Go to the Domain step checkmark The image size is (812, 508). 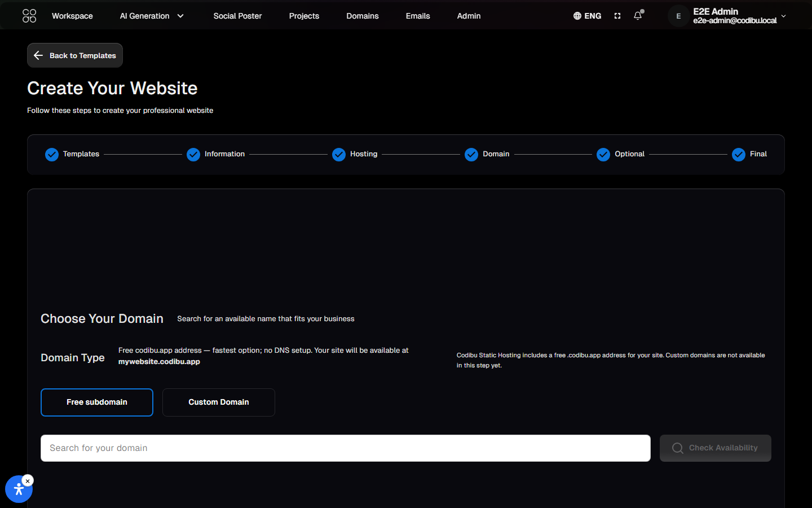click(471, 154)
